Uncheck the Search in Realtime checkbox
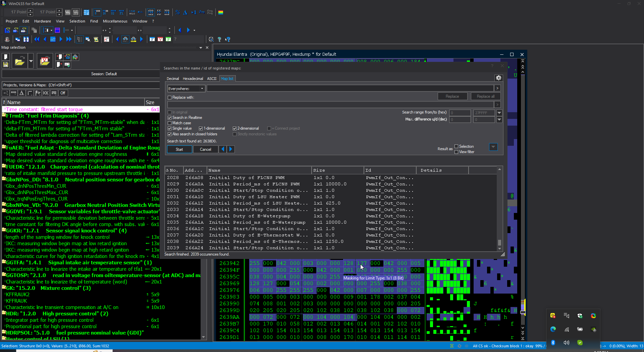 click(169, 118)
